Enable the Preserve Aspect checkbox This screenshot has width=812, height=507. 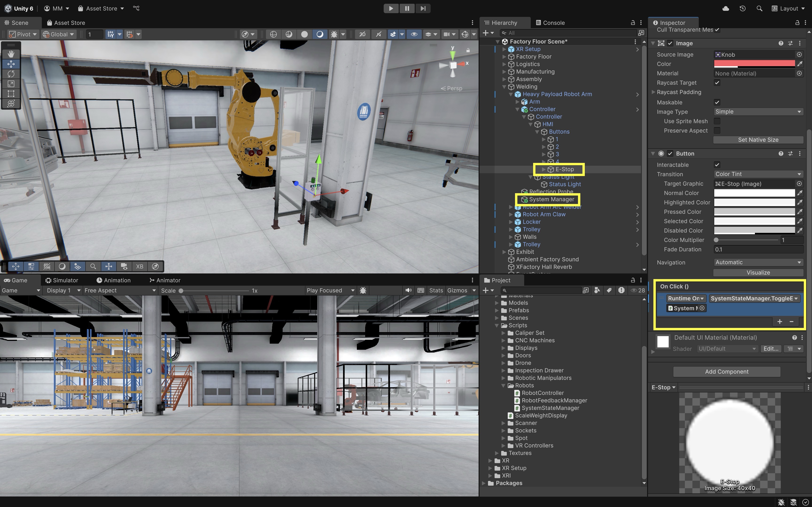(717, 131)
